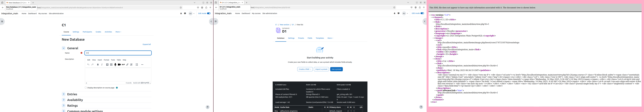
Task: Open the H5P content tool
Action: click(x=123, y=65)
